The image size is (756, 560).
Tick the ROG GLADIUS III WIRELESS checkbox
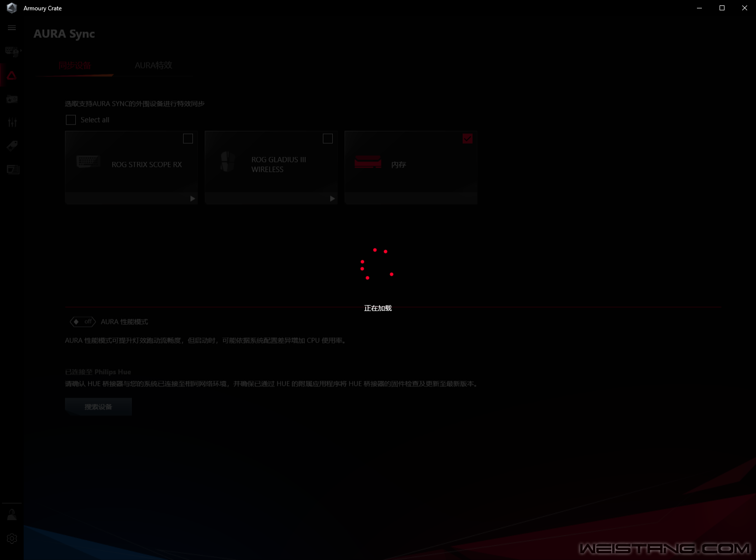click(x=328, y=139)
